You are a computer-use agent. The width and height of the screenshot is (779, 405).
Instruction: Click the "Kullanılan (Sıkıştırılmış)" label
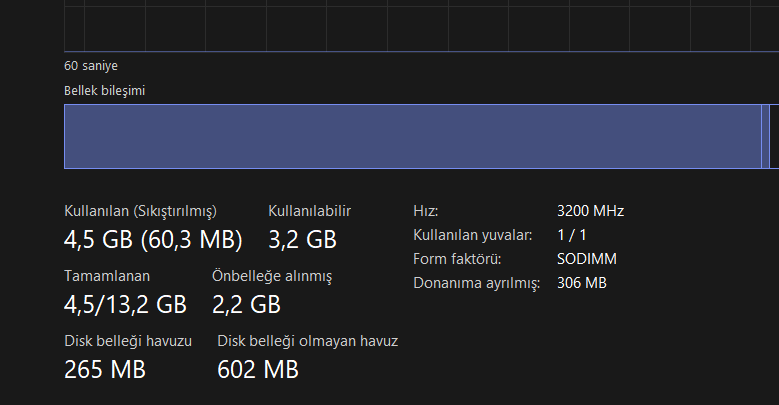pyautogui.click(x=141, y=211)
